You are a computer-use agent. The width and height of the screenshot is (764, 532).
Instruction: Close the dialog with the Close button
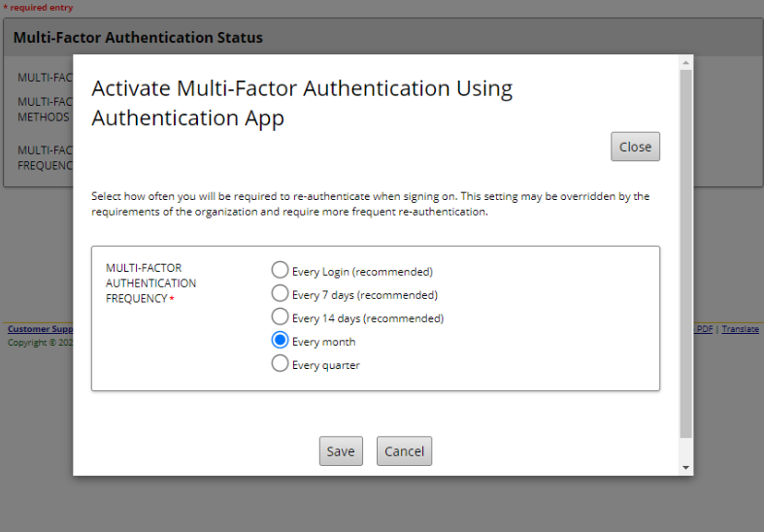(x=635, y=147)
